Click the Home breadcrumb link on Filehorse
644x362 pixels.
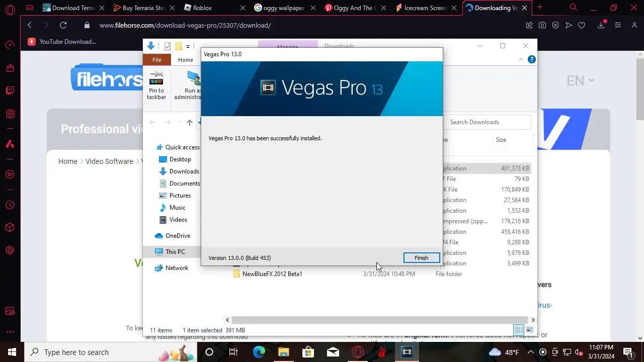pos(68,161)
